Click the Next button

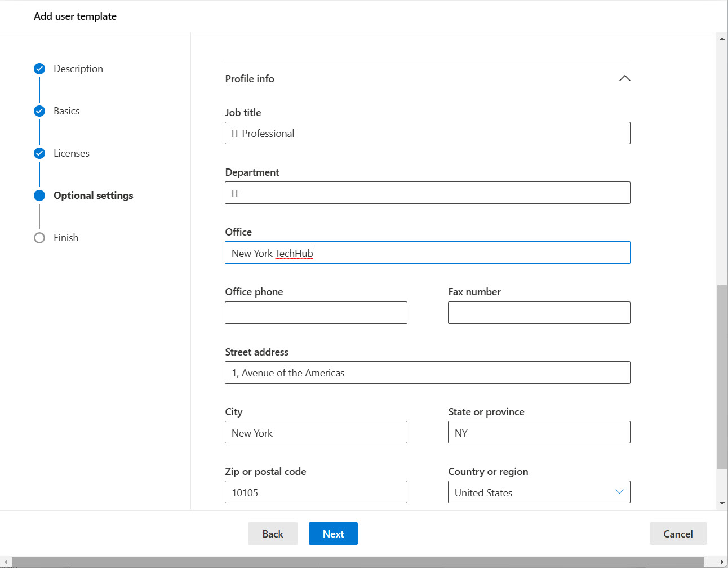pos(333,534)
